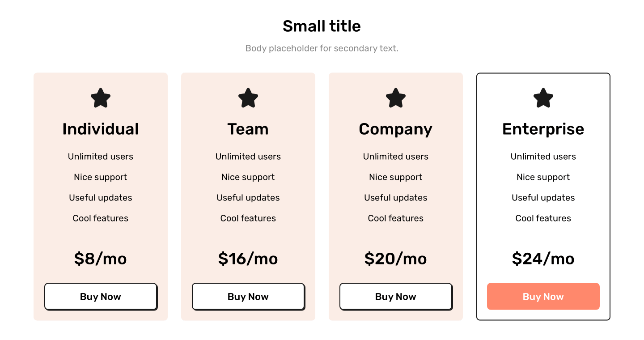The image size is (644, 340).
Task: Click Cool features in Enterprise card
Action: [543, 218]
